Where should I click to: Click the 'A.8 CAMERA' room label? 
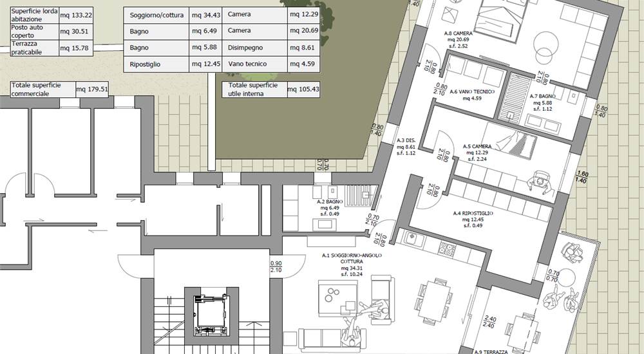459,33
